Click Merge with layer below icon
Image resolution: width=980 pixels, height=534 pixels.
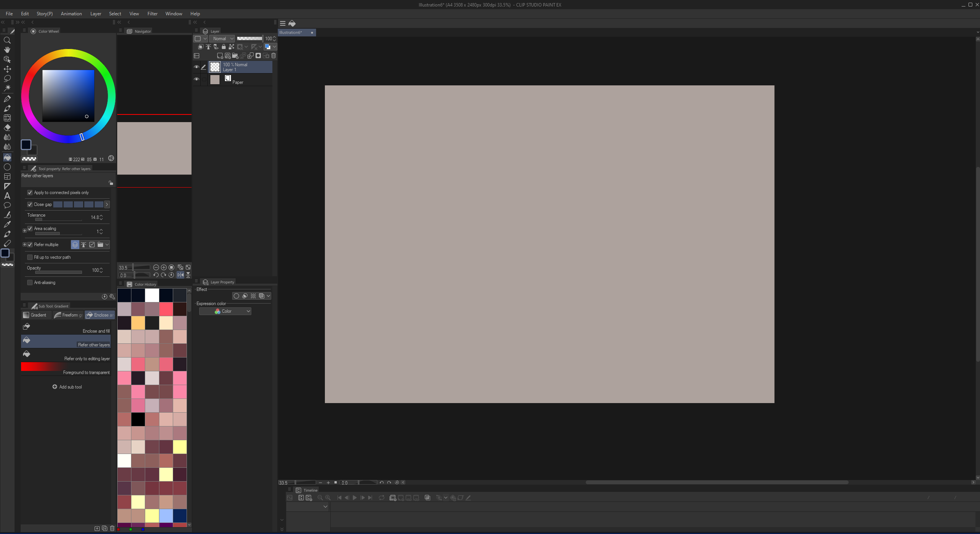tap(251, 56)
